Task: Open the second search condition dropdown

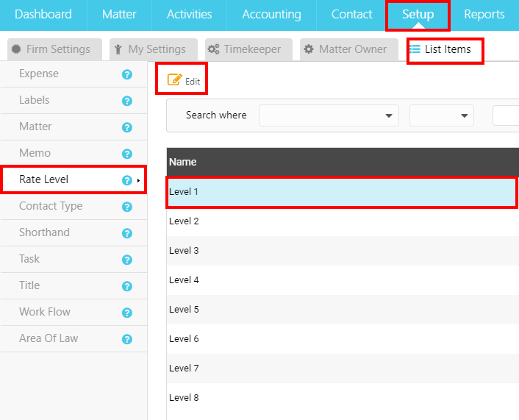Action: [x=442, y=115]
